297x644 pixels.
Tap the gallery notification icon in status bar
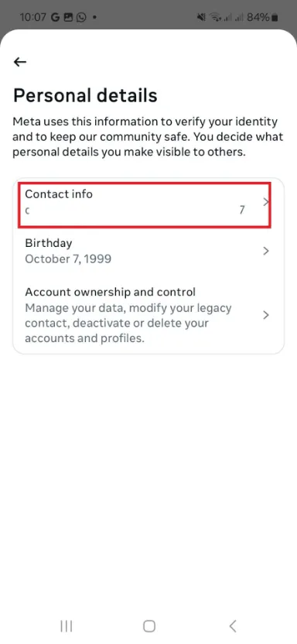[x=69, y=17]
